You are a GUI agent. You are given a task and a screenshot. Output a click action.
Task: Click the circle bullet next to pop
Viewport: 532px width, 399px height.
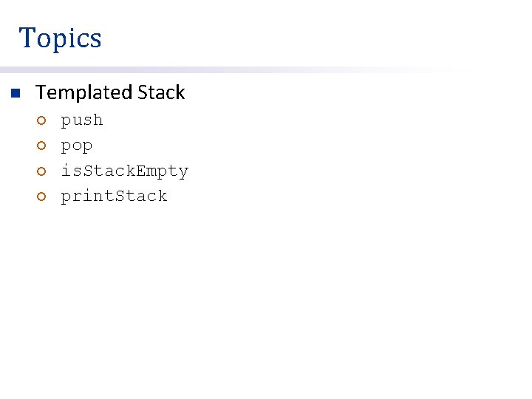coord(42,146)
